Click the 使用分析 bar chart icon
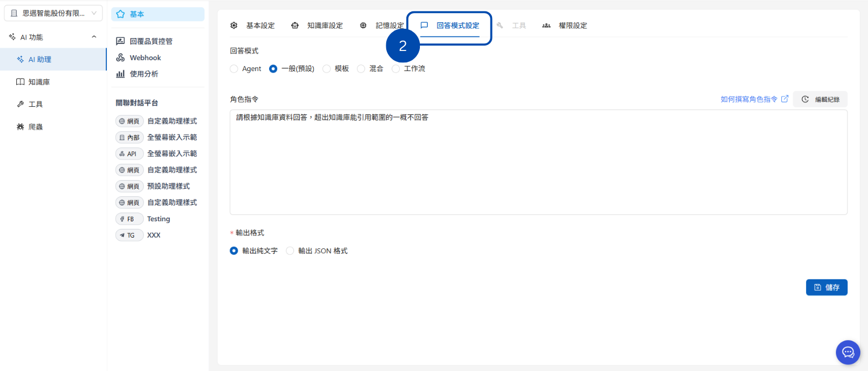 (x=120, y=74)
